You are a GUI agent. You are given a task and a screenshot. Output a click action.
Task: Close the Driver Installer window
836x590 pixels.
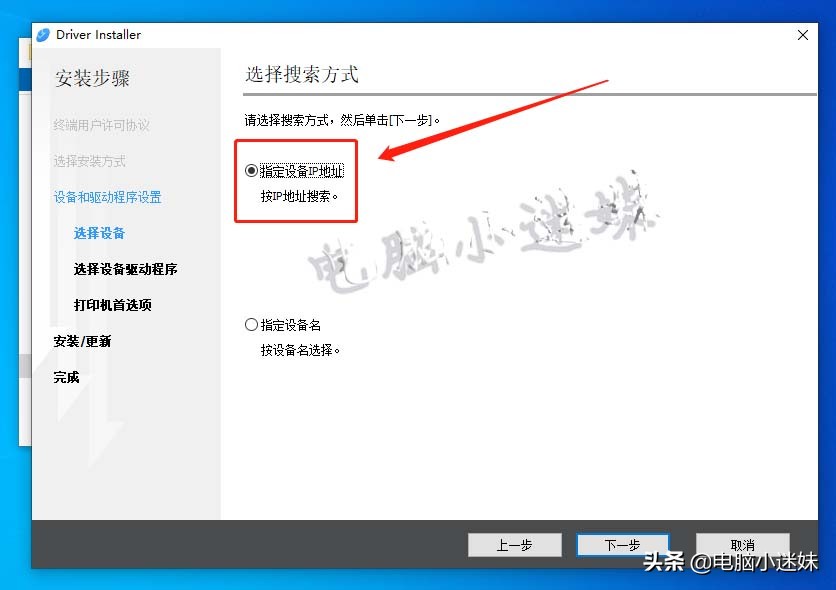[x=803, y=34]
